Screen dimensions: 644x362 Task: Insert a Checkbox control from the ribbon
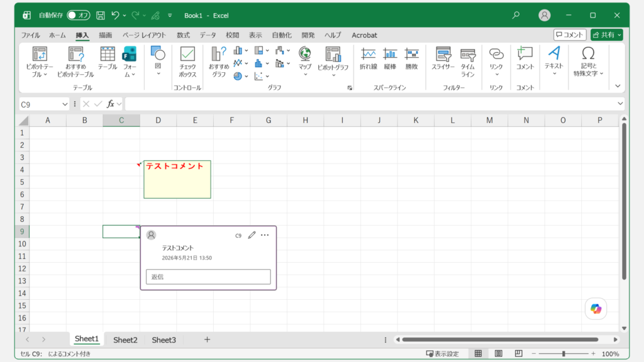[x=187, y=54]
